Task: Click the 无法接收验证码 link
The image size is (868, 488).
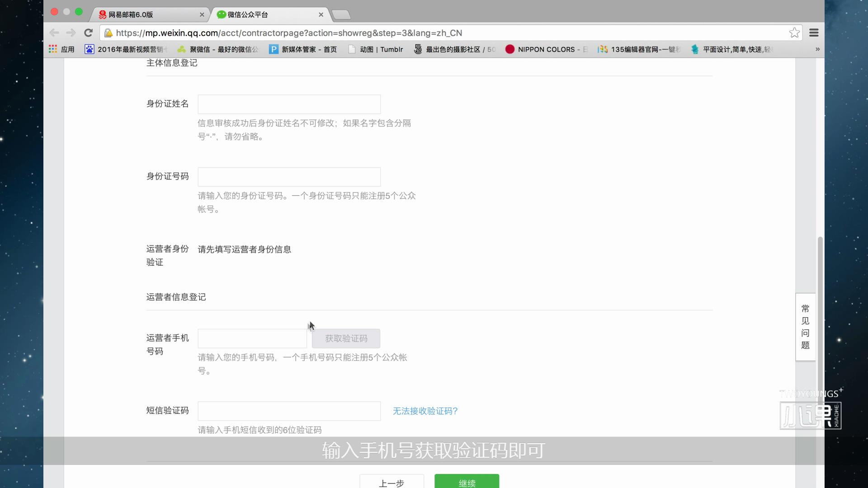Action: click(x=425, y=411)
